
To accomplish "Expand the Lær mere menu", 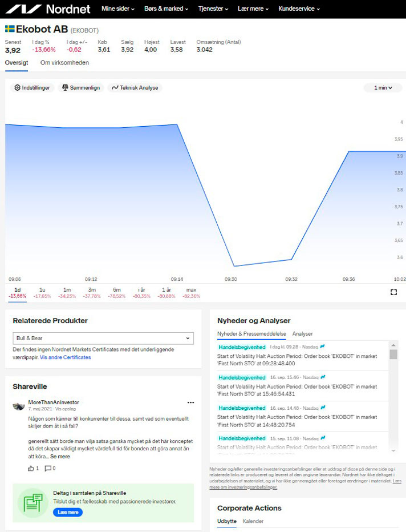I will tap(253, 9).
